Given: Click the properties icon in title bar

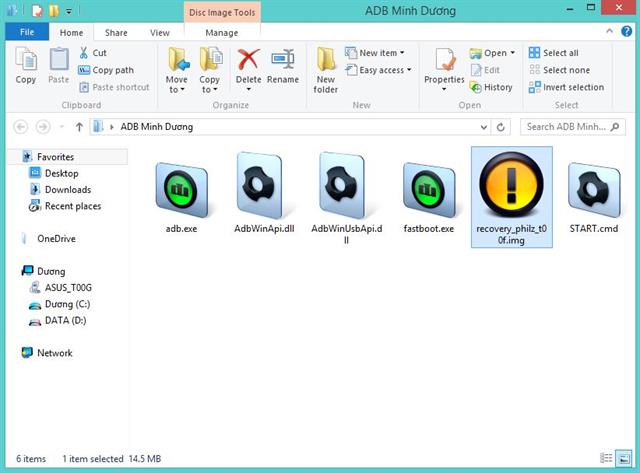Looking at the screenshot, I should tap(37, 11).
